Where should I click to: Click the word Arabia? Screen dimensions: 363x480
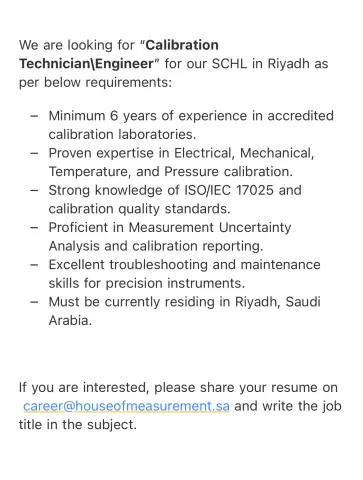pyautogui.click(x=70, y=321)
